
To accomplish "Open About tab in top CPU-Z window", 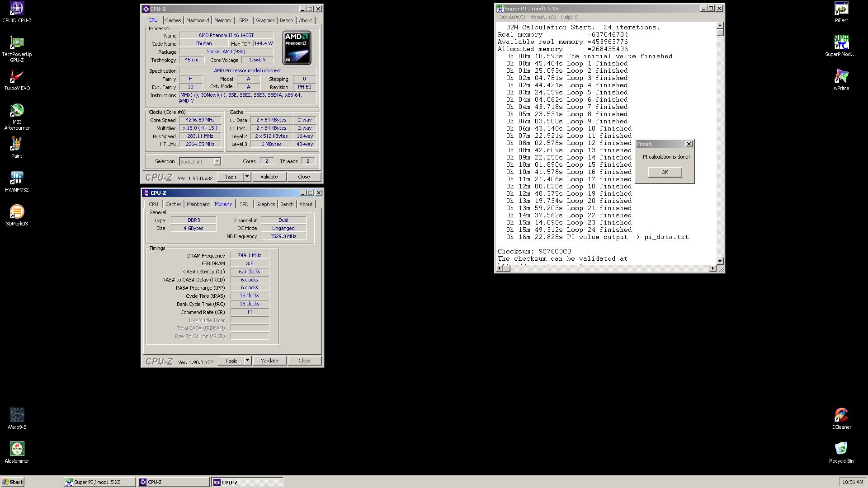I will (305, 20).
